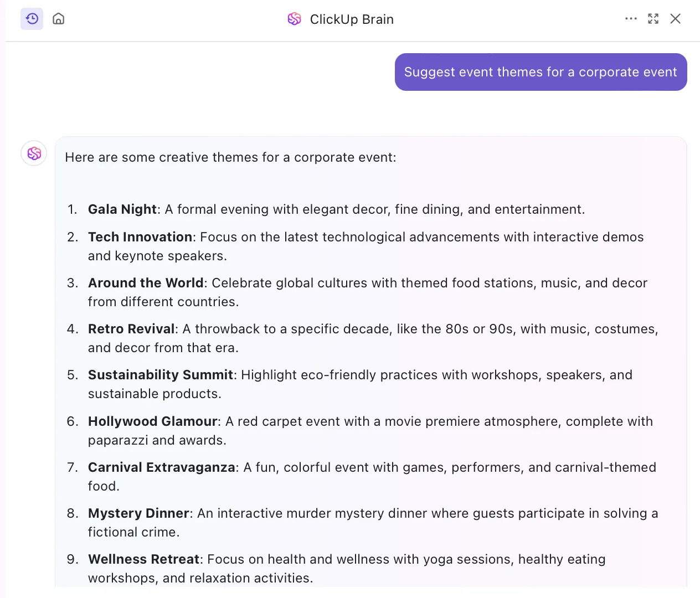700x598 pixels.
Task: Click the 'Wellness Retreat' theme title
Action: coord(143,559)
